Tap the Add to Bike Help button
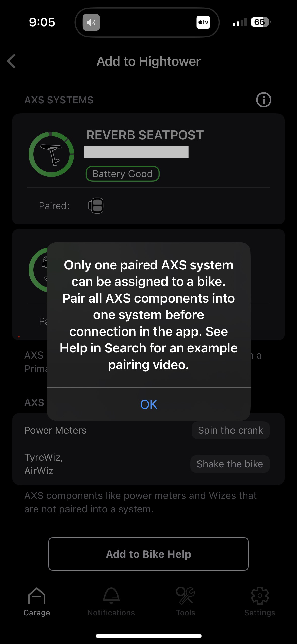This screenshot has width=297, height=644. (148, 554)
